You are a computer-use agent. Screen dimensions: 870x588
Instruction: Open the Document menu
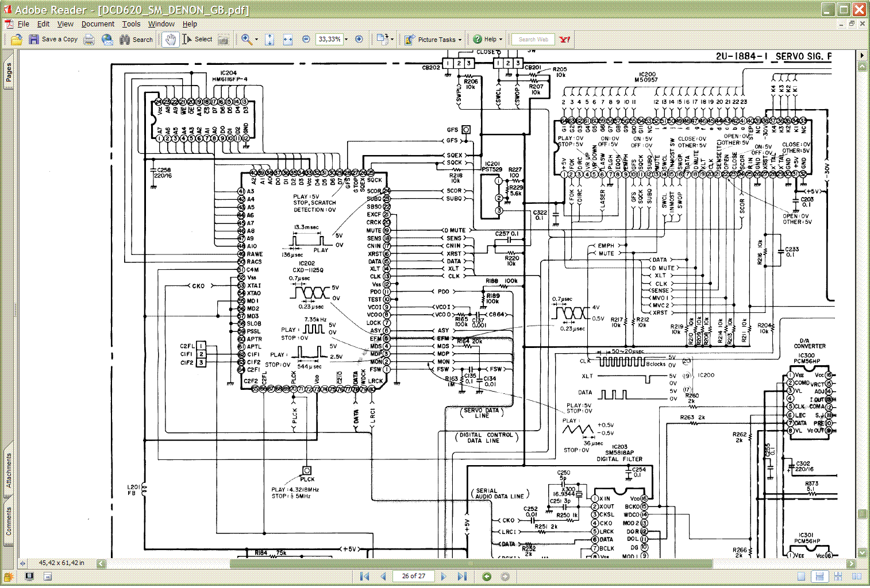[98, 24]
